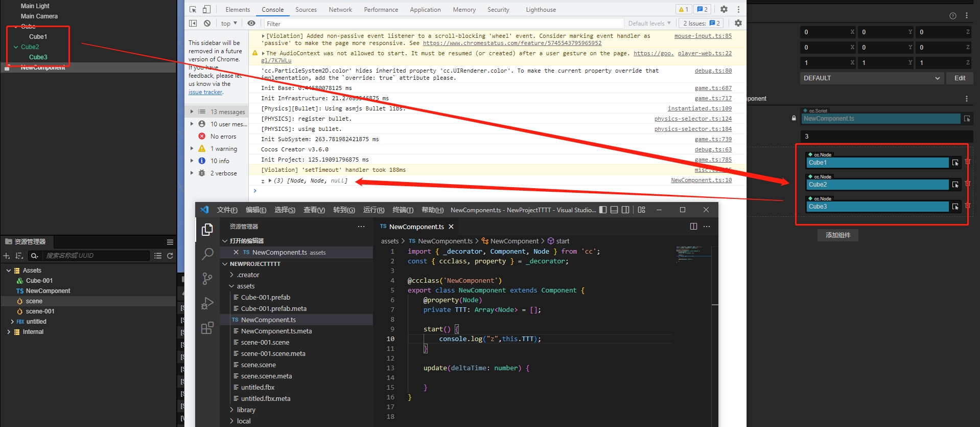980x427 pixels.
Task: Click the 2 Issues button
Action: click(x=701, y=24)
